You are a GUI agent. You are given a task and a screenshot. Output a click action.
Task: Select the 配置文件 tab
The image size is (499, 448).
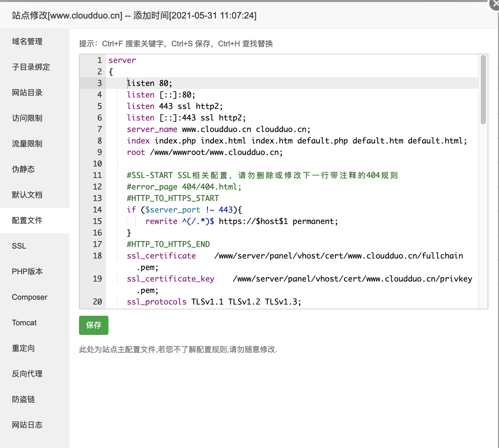click(35, 220)
